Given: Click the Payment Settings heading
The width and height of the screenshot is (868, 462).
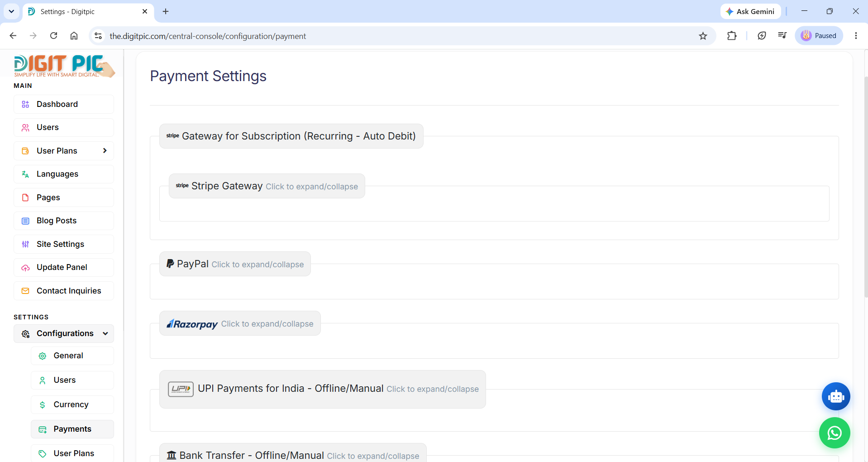Looking at the screenshot, I should 208,76.
